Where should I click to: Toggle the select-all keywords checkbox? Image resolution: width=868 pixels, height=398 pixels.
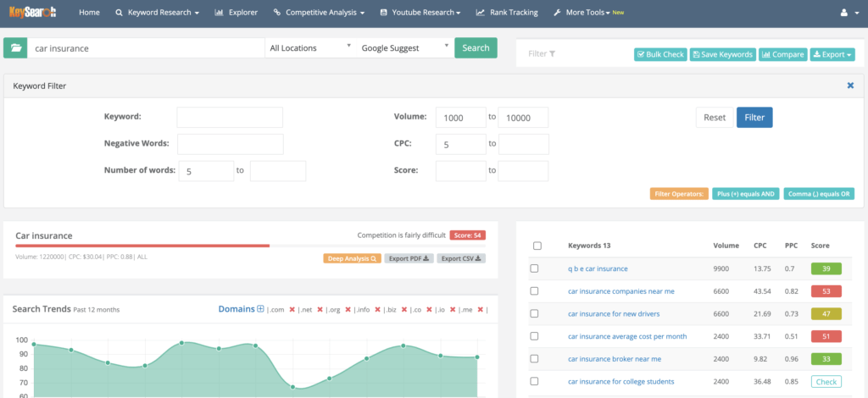537,246
